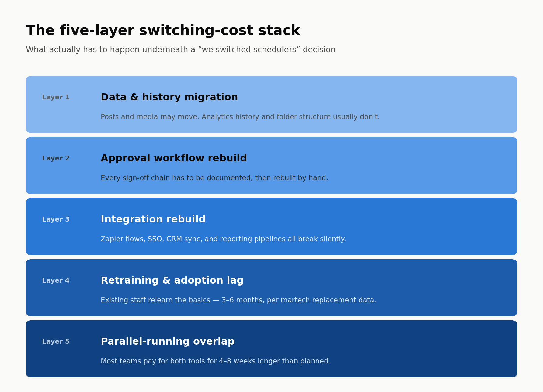Click the "Data & history migration" heading

click(169, 98)
